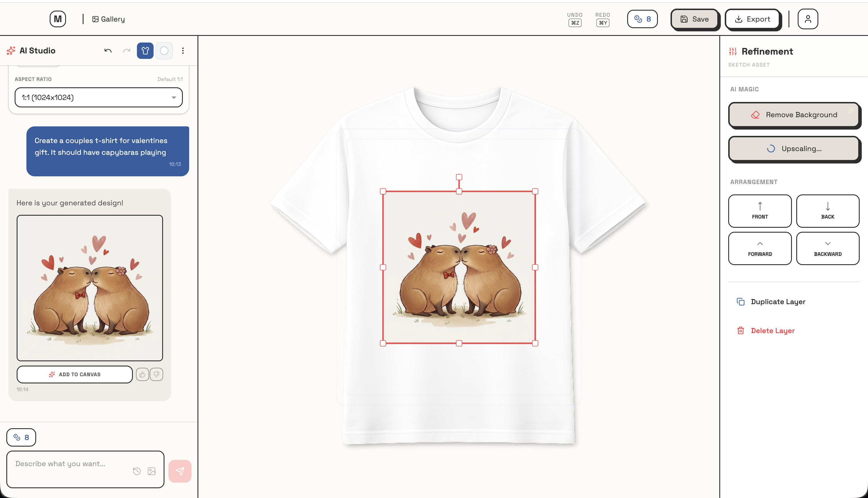Click the thumbs up feedback icon
This screenshot has width=868, height=498.
(142, 375)
